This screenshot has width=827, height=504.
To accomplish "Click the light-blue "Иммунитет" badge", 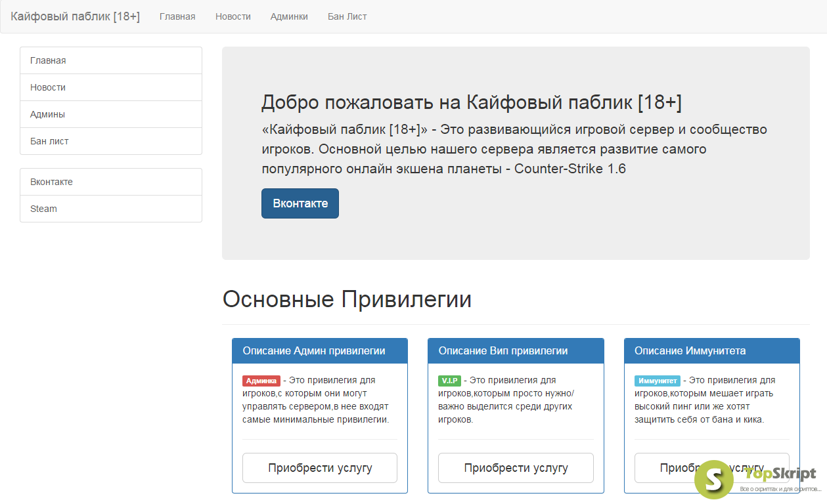I will click(x=658, y=381).
